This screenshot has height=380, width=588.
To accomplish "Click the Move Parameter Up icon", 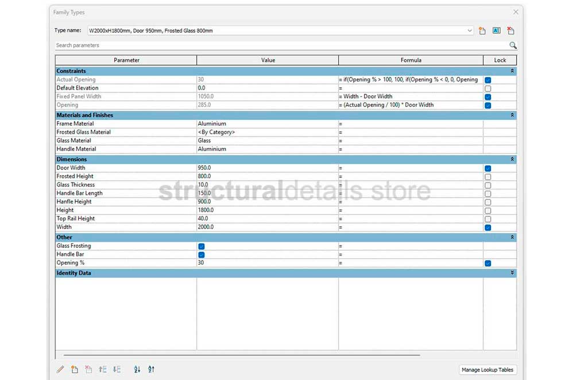I will point(103,370).
